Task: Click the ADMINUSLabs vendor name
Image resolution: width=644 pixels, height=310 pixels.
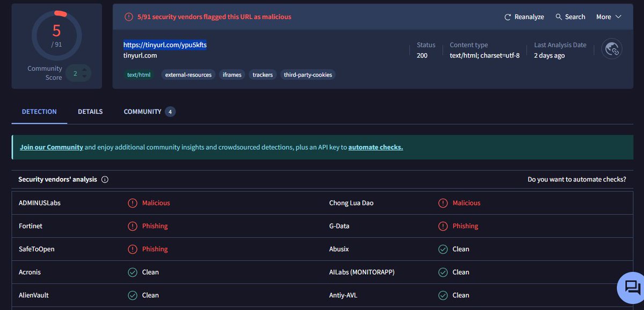Action: pos(40,203)
